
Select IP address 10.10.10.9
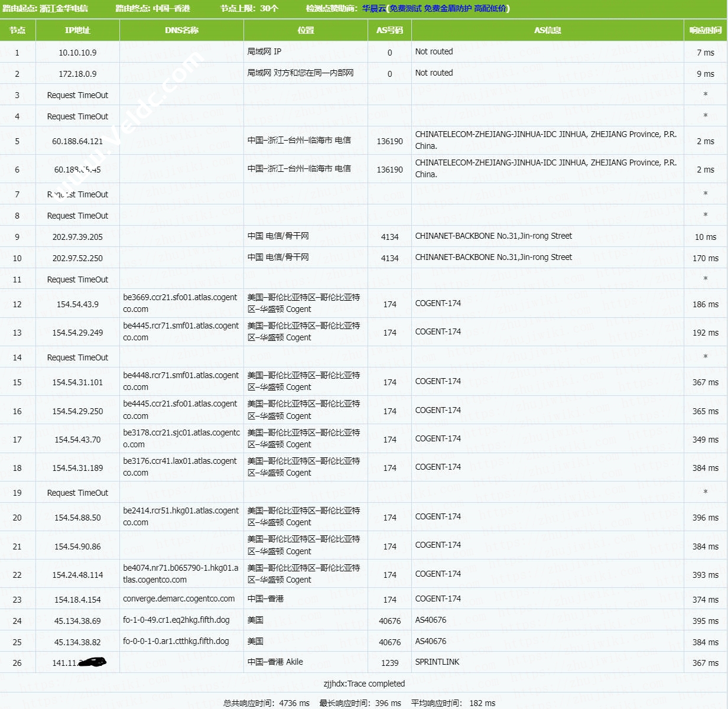tap(77, 53)
